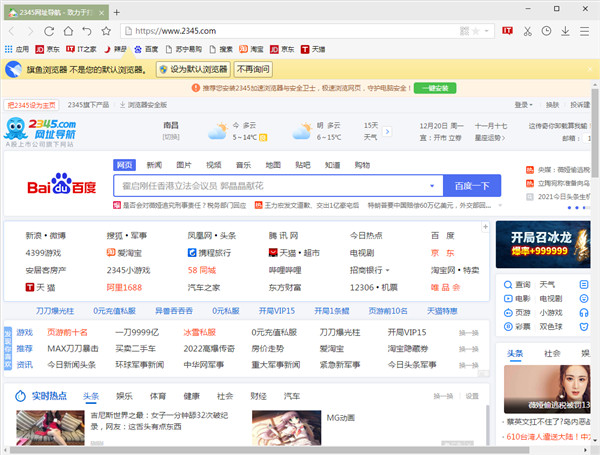The height and width of the screenshot is (455, 600).
Task: Open the QR code icon in address bar
Action: [464, 31]
